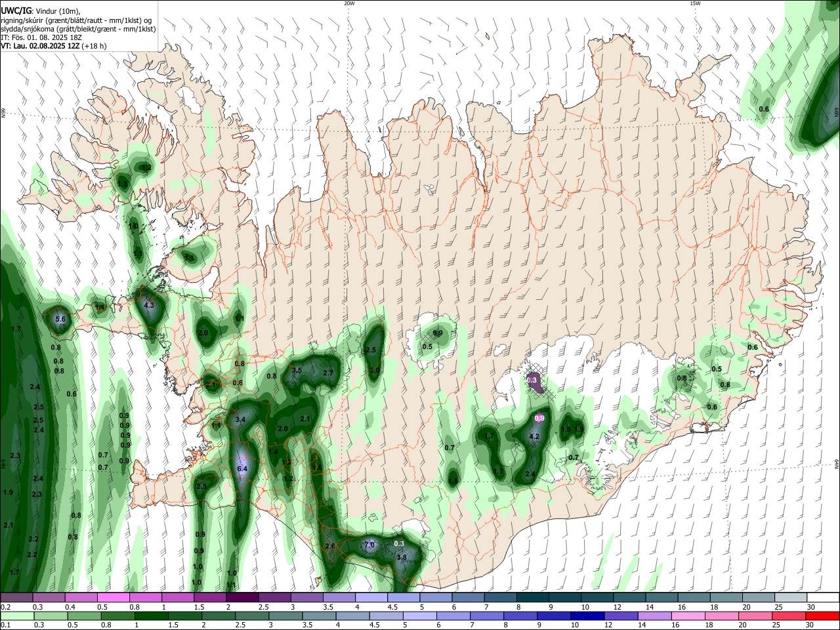This screenshot has height=630, width=840.
Task: Click the red 30 swatch in lower legend row
Action: [822, 616]
